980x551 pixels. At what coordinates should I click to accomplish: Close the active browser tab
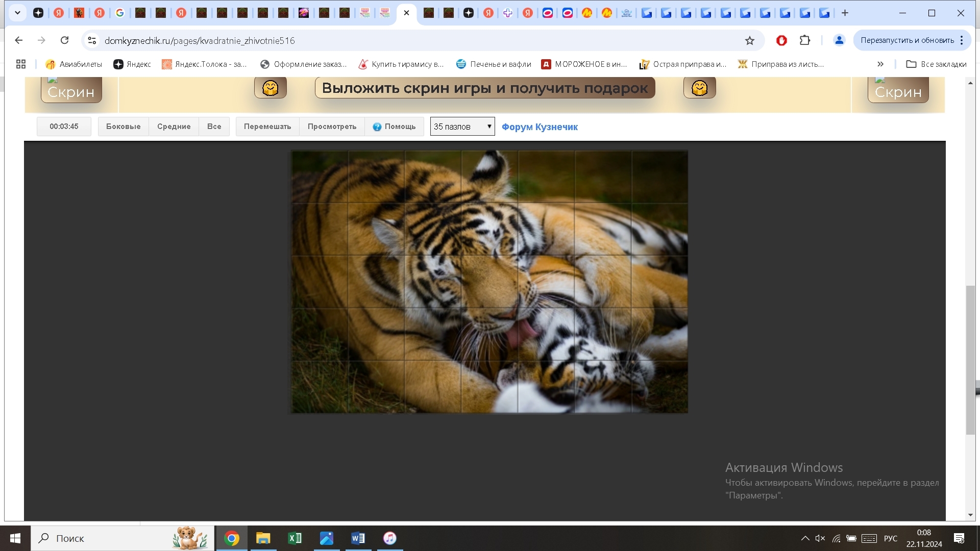406,13
